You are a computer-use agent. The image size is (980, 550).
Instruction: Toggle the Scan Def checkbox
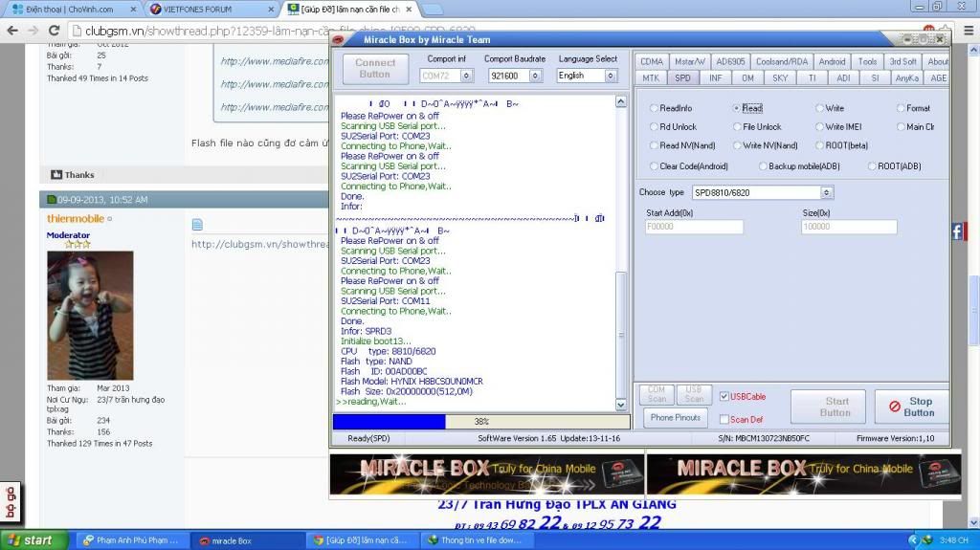pyautogui.click(x=724, y=419)
